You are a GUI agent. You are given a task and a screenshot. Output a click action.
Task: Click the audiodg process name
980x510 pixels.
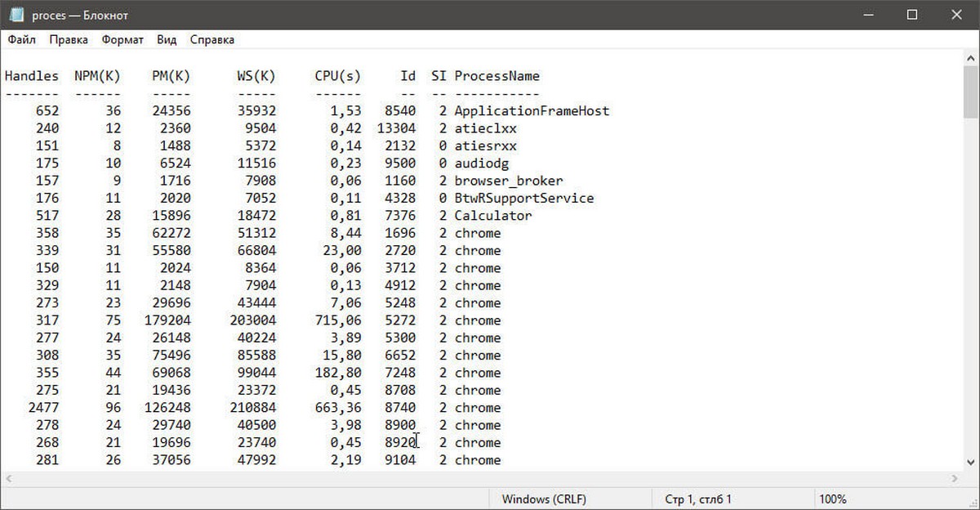click(482, 163)
